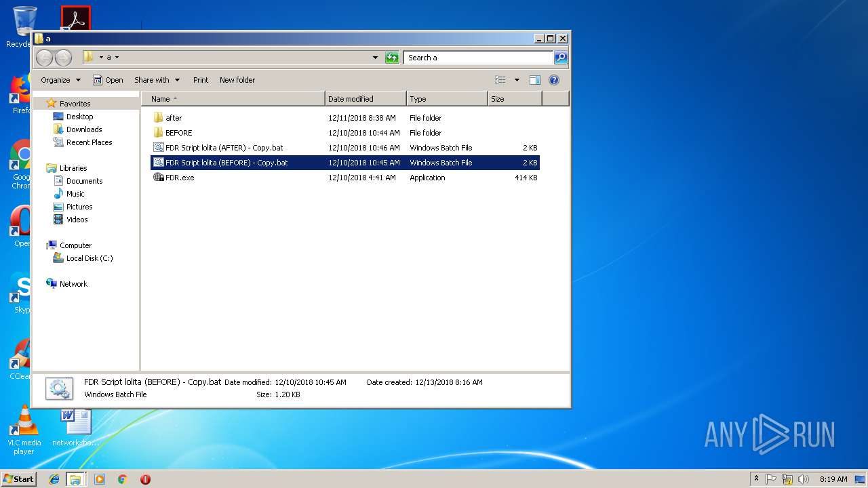
Task: Click the Action Center flag icon
Action: coord(771,479)
